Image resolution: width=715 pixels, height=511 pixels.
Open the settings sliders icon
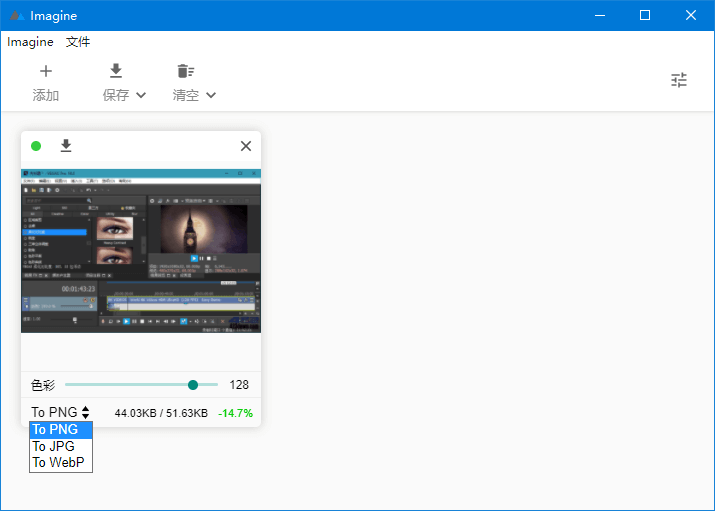(x=679, y=80)
